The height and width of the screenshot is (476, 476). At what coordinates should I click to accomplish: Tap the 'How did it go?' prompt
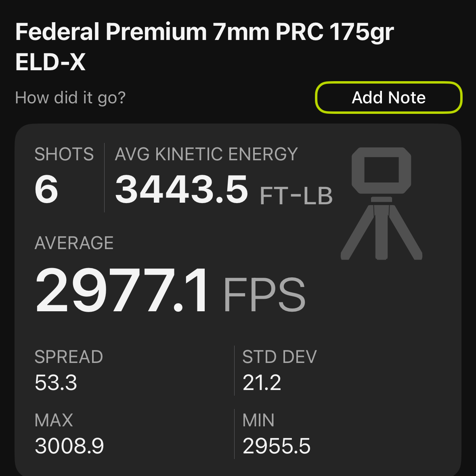click(70, 98)
